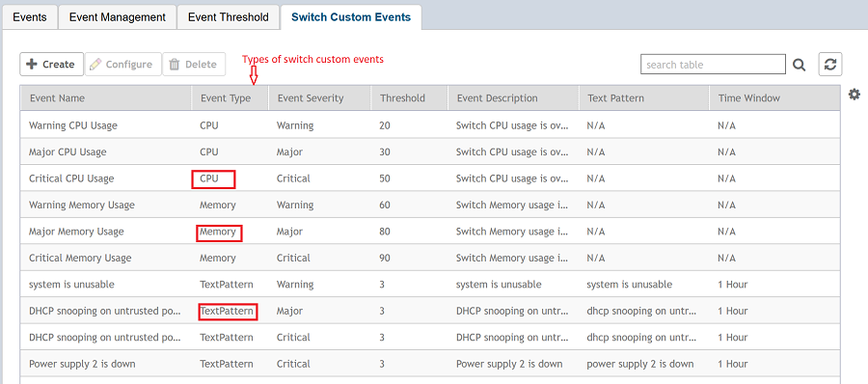Select the system is unusable row
The image size is (868, 384).
coord(430,285)
